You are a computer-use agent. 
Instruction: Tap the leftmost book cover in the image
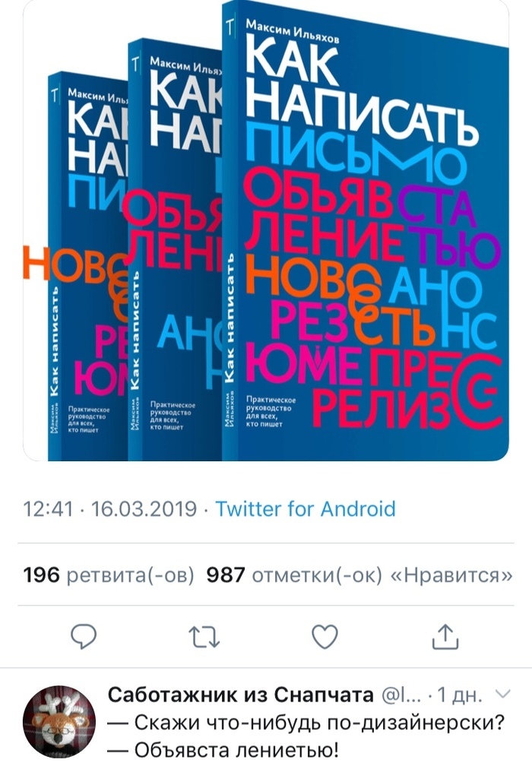(x=88, y=266)
